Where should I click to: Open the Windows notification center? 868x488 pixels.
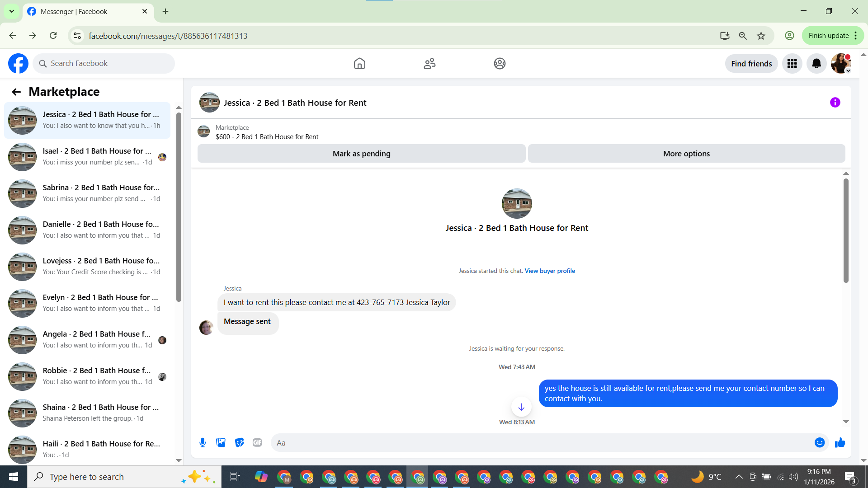coord(850,477)
